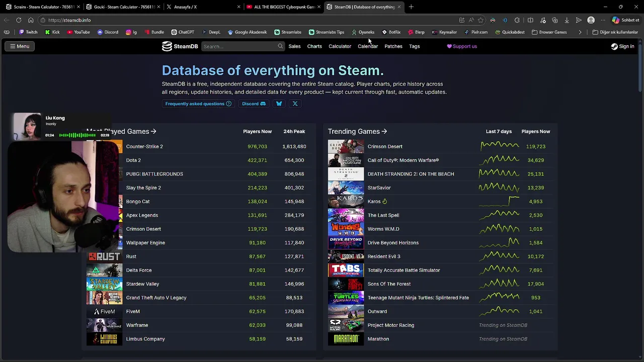Open Twitch bookmark
This screenshot has width=644, height=362.
28,32
